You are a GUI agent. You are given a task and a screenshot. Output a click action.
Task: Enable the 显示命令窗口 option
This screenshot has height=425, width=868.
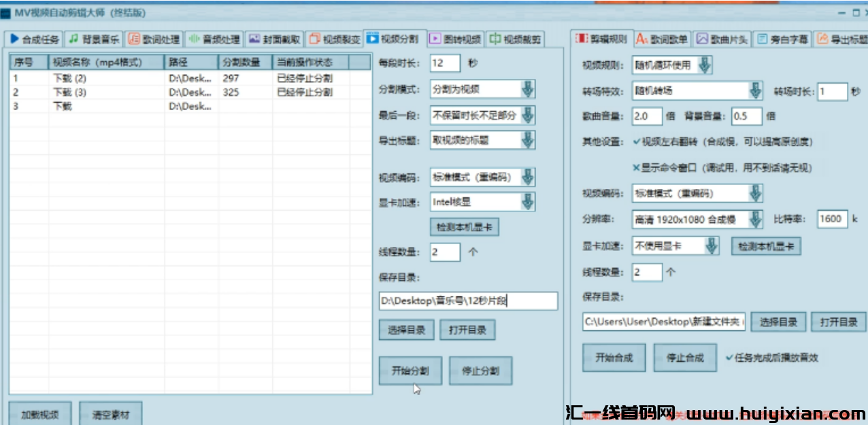[x=636, y=167]
